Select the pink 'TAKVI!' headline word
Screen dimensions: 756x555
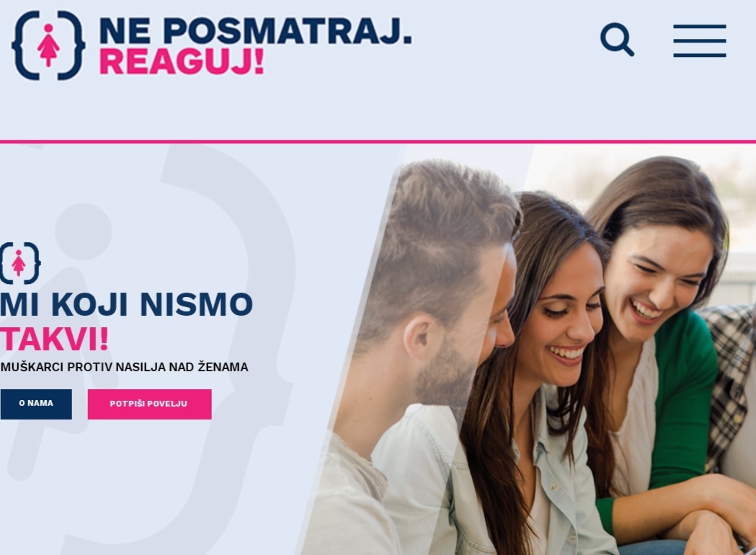pyautogui.click(x=54, y=339)
